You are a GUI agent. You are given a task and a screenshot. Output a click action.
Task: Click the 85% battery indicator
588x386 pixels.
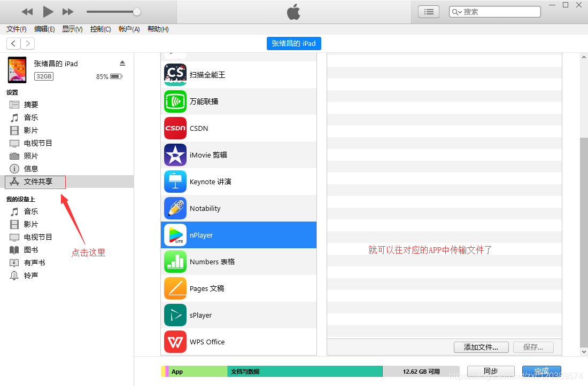pos(109,76)
